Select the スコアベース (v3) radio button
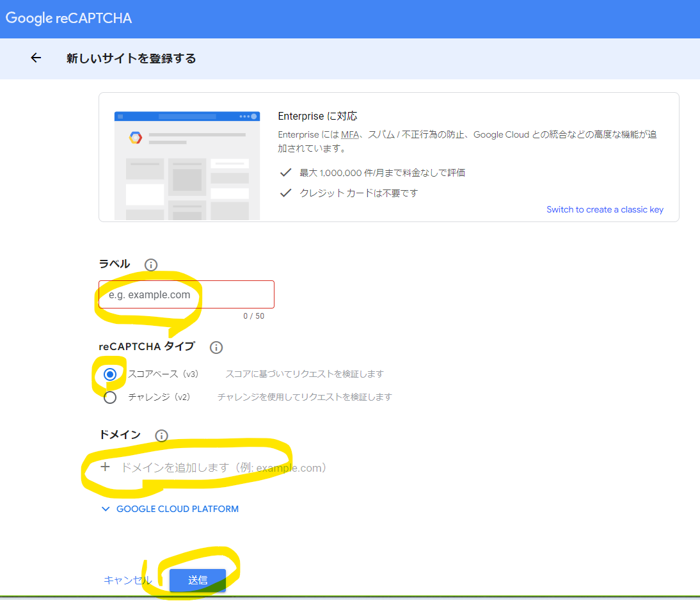This screenshot has height=601, width=700. 110,374
